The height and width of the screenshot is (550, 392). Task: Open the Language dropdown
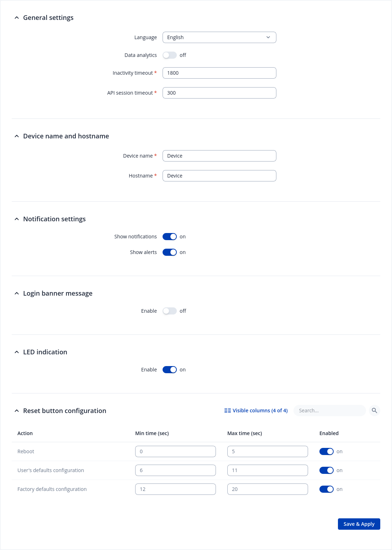click(219, 37)
